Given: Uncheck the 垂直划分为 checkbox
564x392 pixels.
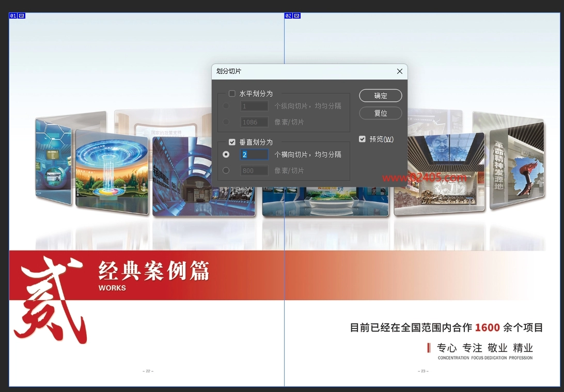Looking at the screenshot, I should pyautogui.click(x=232, y=142).
